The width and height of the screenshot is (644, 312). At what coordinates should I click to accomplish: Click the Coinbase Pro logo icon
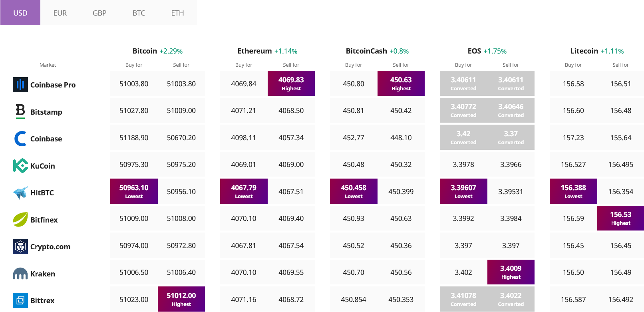tap(20, 85)
